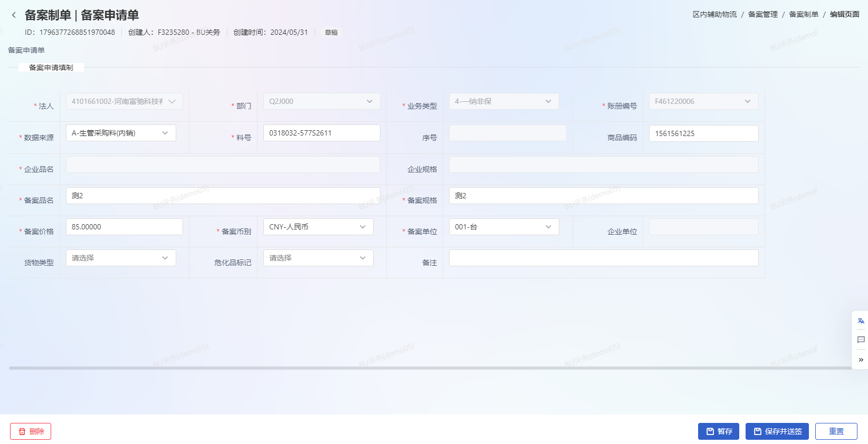The height and width of the screenshot is (444, 868).
Task: Click the back arrow next to 备案制单
Action: click(x=14, y=15)
